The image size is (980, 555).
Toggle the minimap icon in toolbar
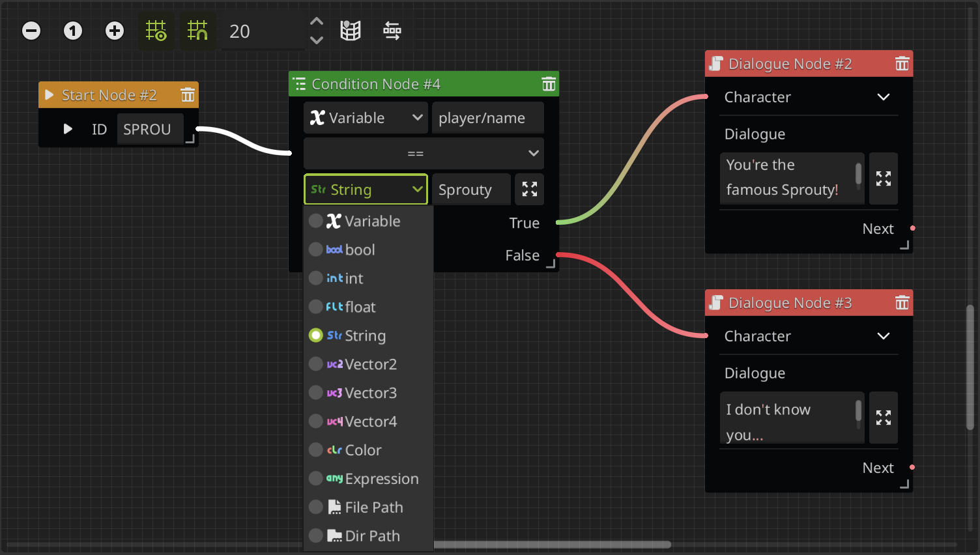[351, 31]
